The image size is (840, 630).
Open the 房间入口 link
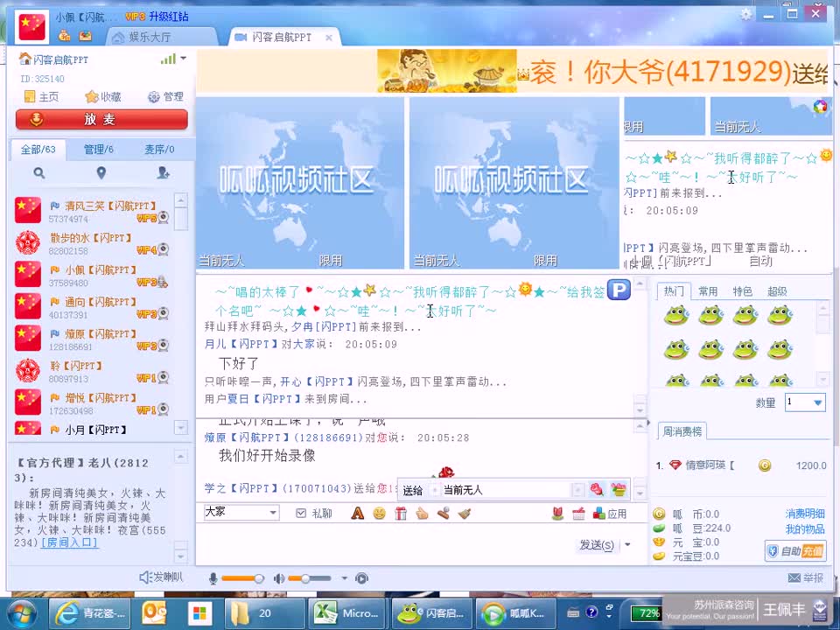point(69,542)
